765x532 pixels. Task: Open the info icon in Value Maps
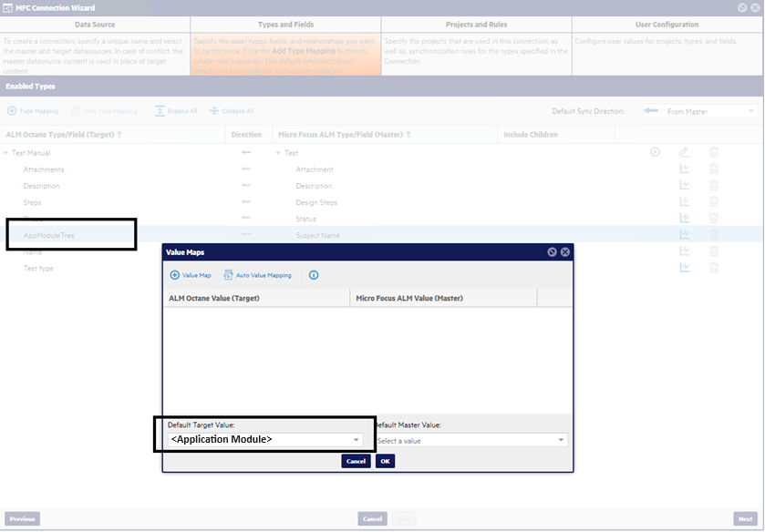click(x=314, y=275)
